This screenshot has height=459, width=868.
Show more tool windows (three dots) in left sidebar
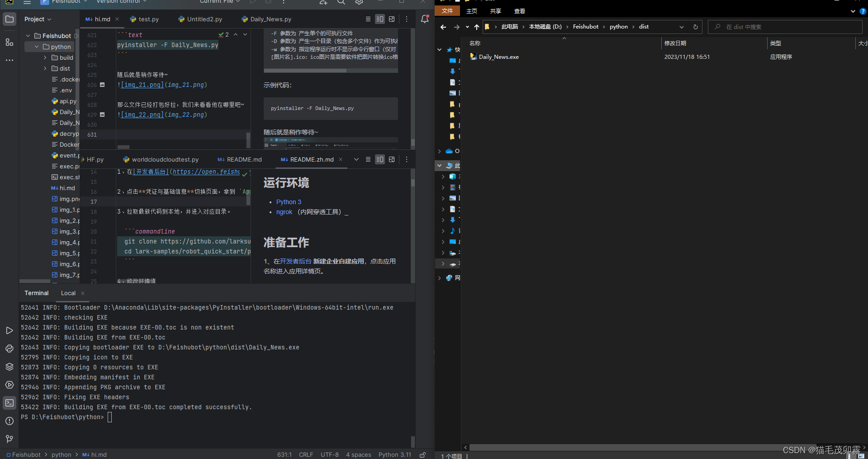coord(9,60)
